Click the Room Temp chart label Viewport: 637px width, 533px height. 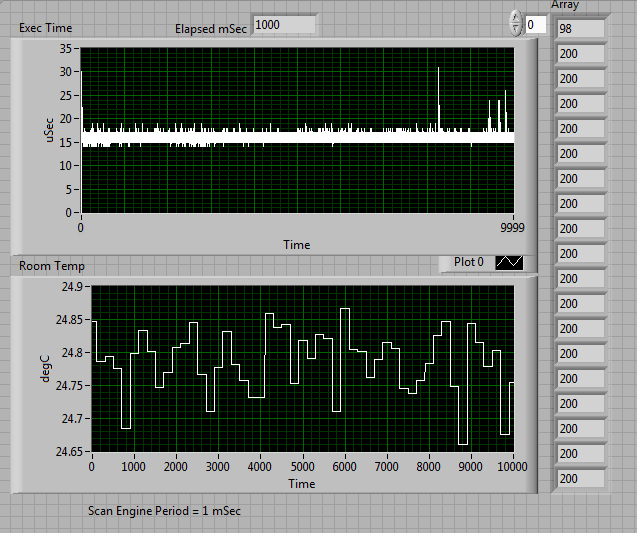point(52,266)
